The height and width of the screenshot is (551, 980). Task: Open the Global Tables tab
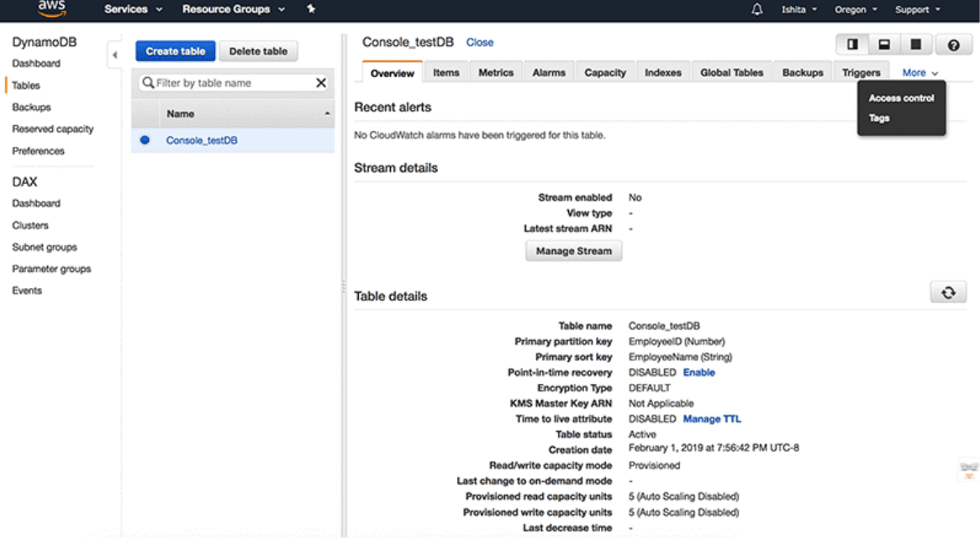(731, 72)
